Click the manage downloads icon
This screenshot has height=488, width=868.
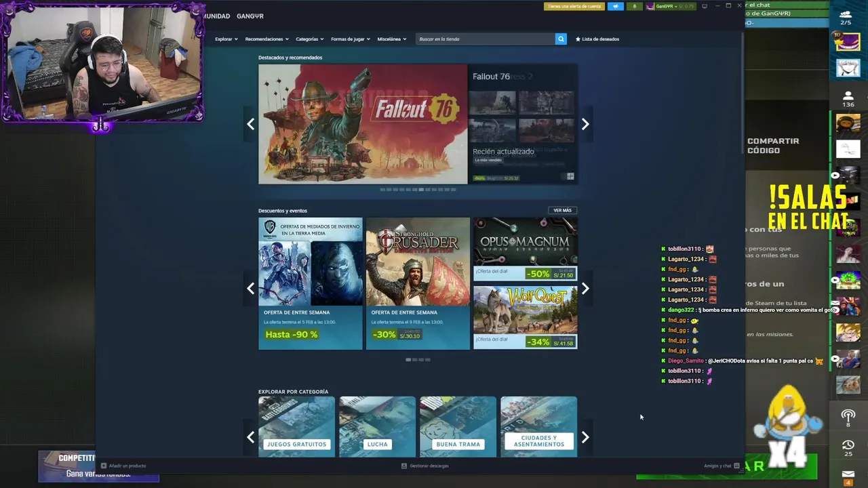pos(404,466)
